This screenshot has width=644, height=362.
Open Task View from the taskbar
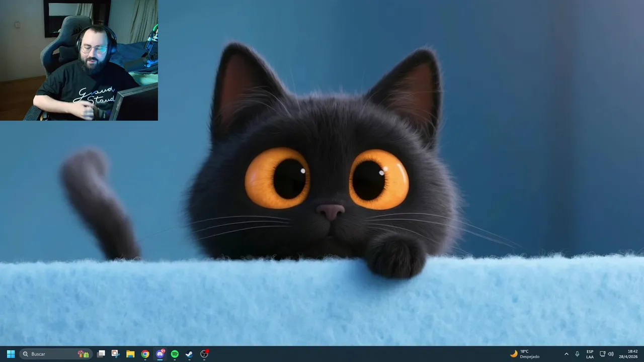(101, 354)
